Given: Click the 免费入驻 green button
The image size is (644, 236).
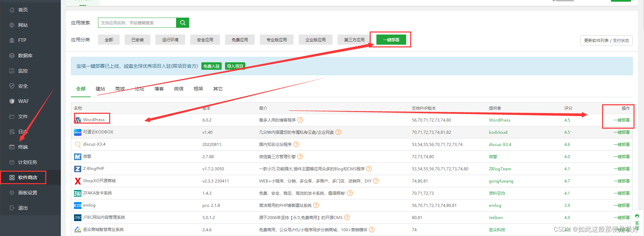Looking at the screenshot, I should click(x=212, y=66).
